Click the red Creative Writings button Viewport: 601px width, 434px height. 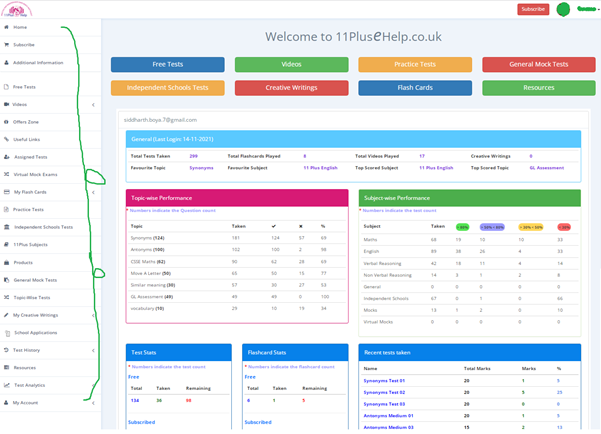point(291,88)
